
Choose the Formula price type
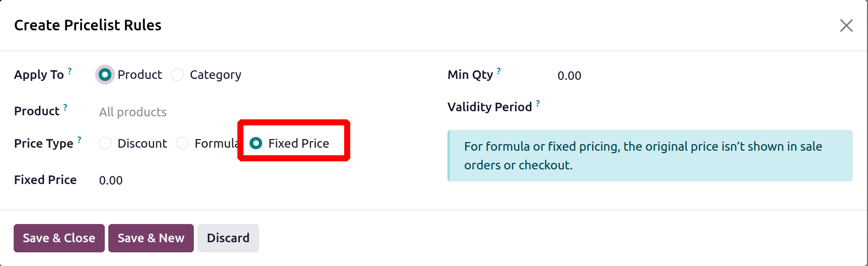pos(182,144)
